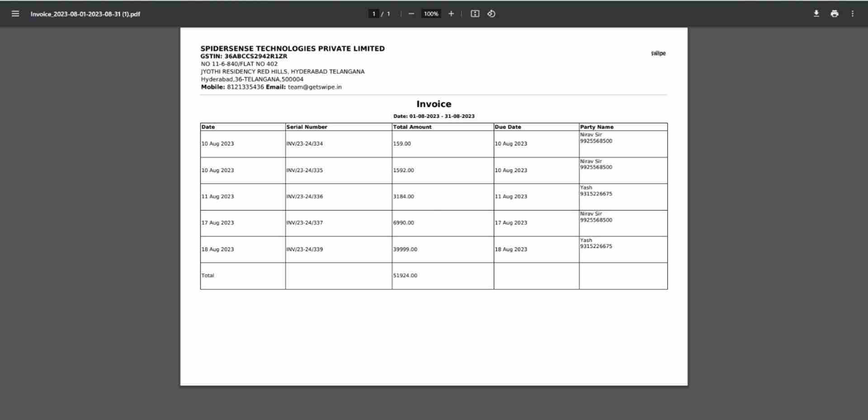
Task: Click the amount 159.00
Action: point(402,144)
